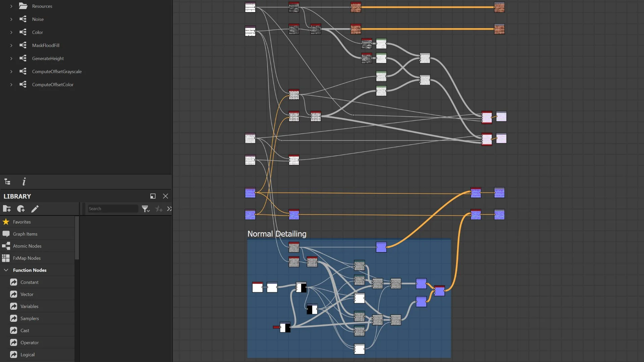
Task: Open the Samplers function category
Action: tap(30, 318)
